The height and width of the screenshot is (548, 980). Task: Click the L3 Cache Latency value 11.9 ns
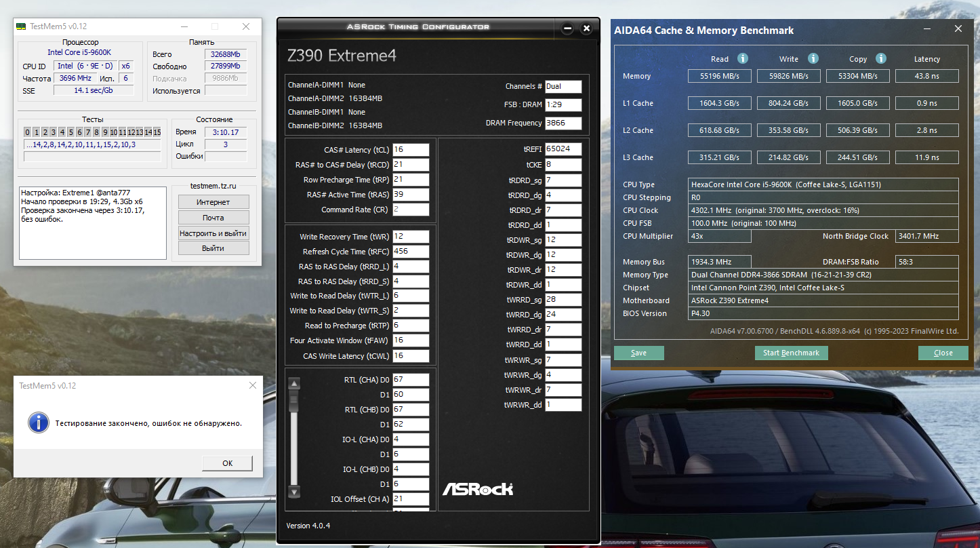927,157
